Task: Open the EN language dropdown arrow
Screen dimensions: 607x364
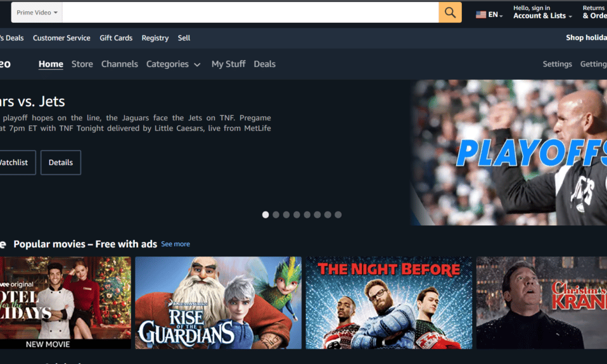Action: tap(501, 16)
